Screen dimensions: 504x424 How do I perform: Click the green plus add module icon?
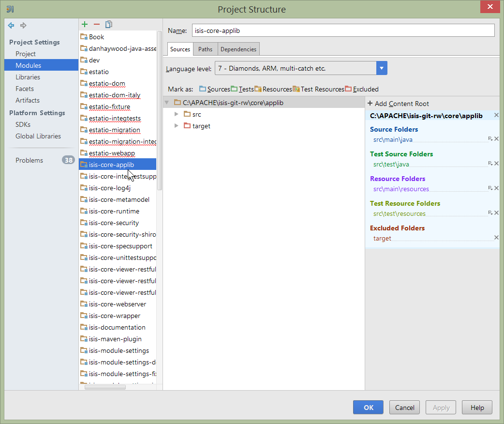[x=85, y=24]
